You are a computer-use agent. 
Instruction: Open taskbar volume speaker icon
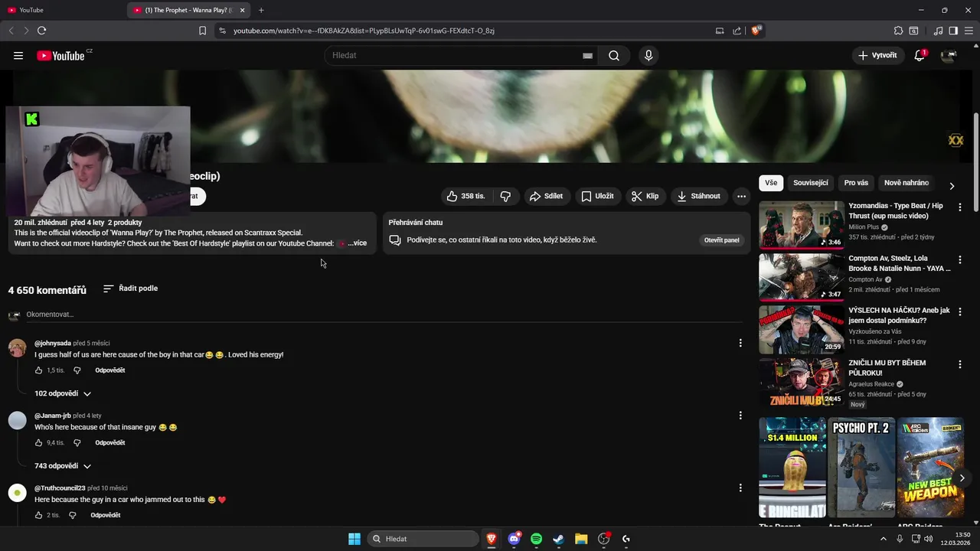[928, 539]
